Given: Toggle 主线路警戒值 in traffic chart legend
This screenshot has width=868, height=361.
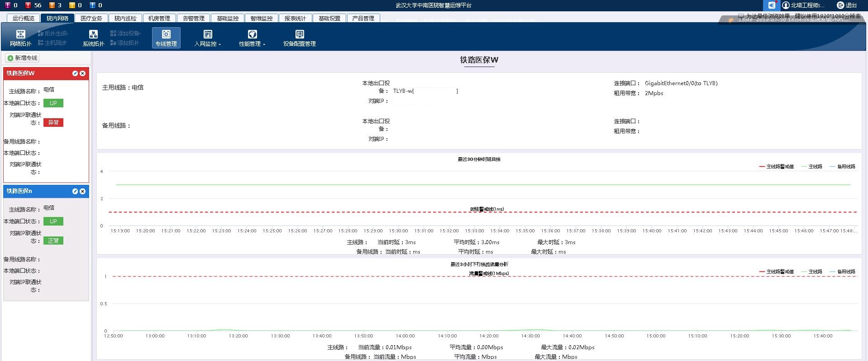Looking at the screenshot, I should (x=776, y=272).
